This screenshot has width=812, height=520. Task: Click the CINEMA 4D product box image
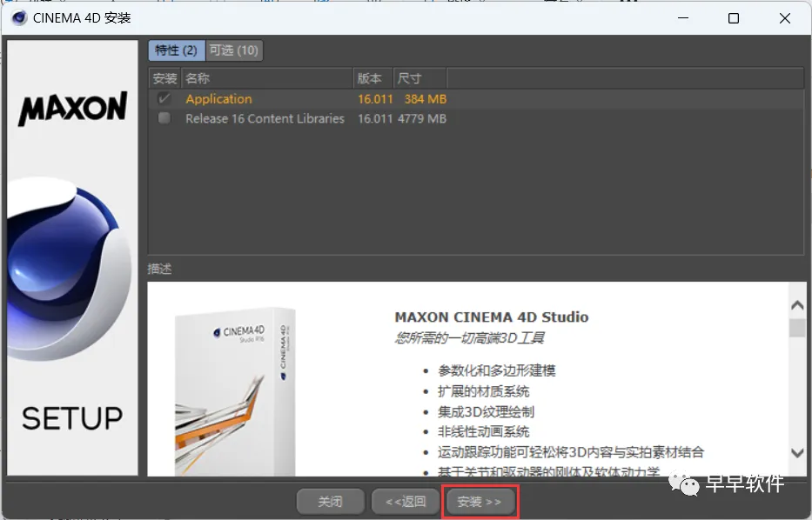click(235, 391)
